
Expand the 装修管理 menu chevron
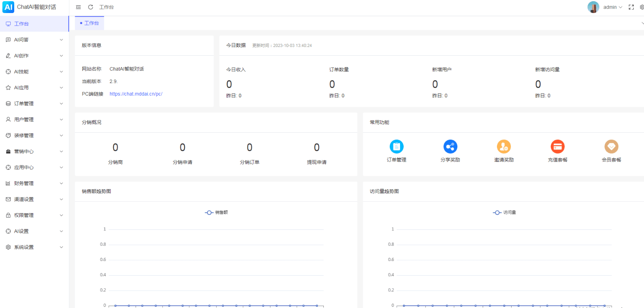[61, 135]
